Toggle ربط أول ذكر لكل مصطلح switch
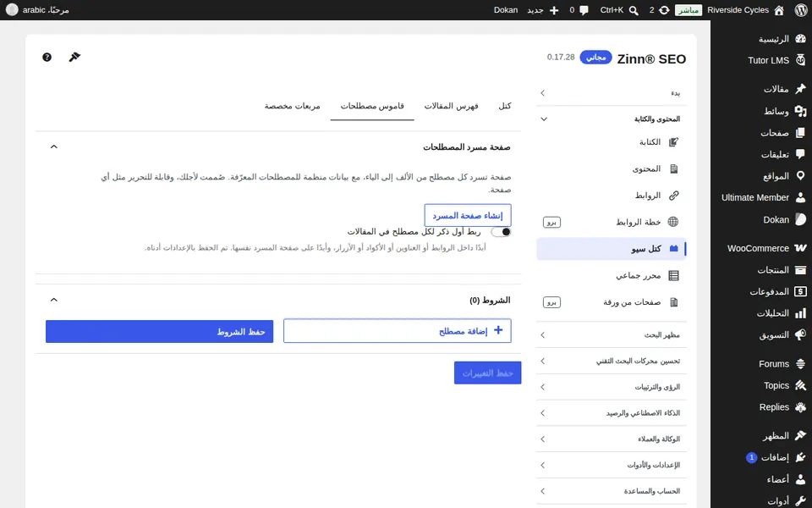 (x=502, y=232)
